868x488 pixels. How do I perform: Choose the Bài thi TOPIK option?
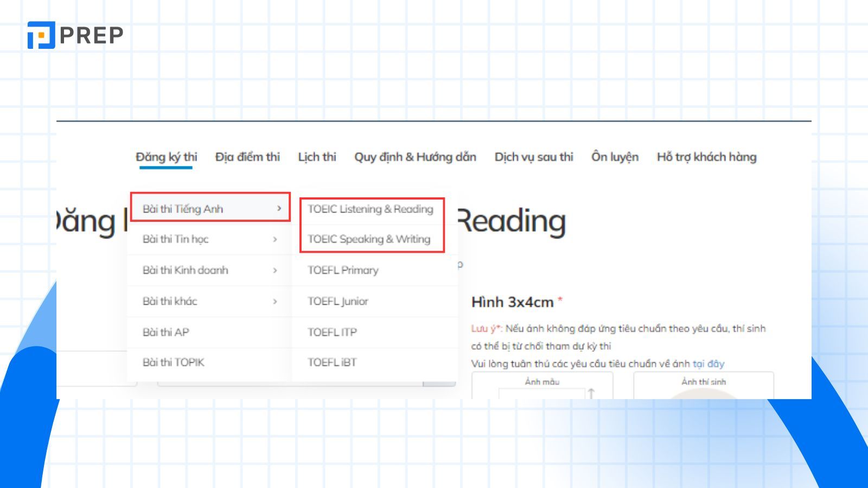click(210, 362)
